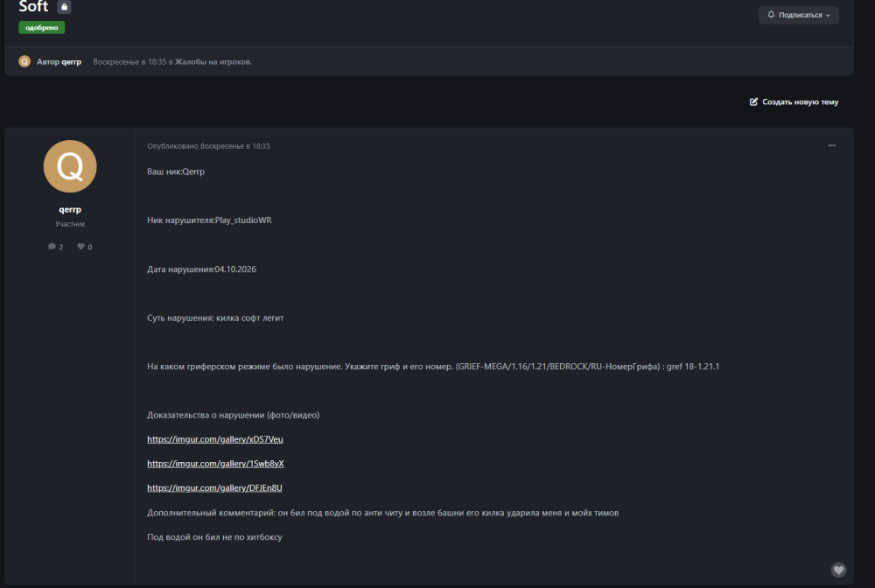
Task: Click the Создать новую тему button
Action: pos(794,101)
